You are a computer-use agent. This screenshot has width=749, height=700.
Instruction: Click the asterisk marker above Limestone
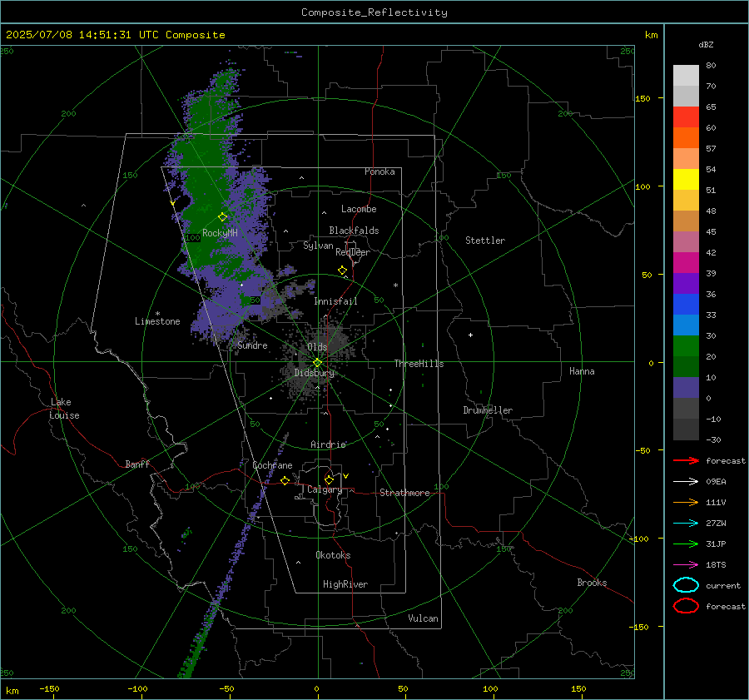coord(157,314)
